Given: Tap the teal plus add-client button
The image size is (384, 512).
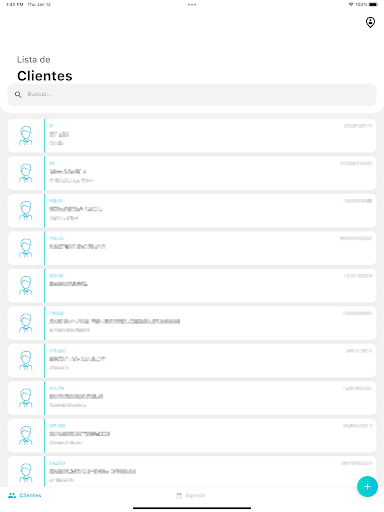Looking at the screenshot, I should pos(367,486).
